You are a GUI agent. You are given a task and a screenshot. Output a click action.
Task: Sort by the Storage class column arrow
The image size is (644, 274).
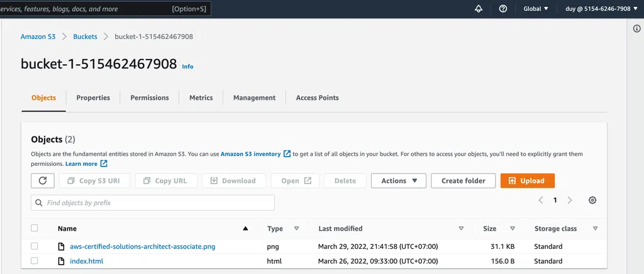pos(595,229)
